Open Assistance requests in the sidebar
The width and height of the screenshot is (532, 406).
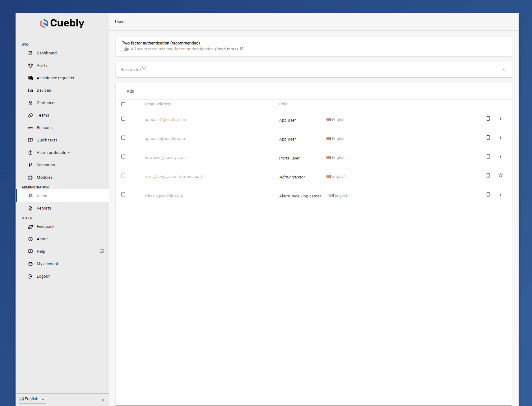pos(55,78)
